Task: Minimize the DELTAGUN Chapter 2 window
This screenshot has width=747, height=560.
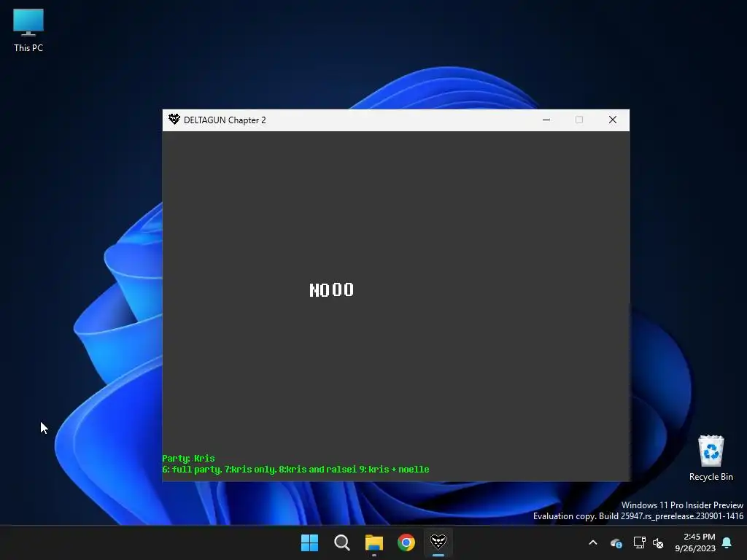Action: tap(546, 120)
